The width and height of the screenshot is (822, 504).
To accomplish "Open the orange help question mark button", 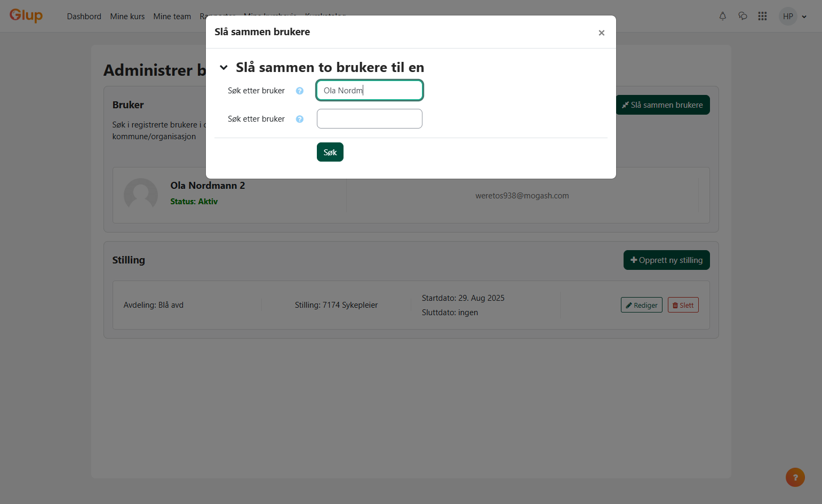I will pos(795,477).
